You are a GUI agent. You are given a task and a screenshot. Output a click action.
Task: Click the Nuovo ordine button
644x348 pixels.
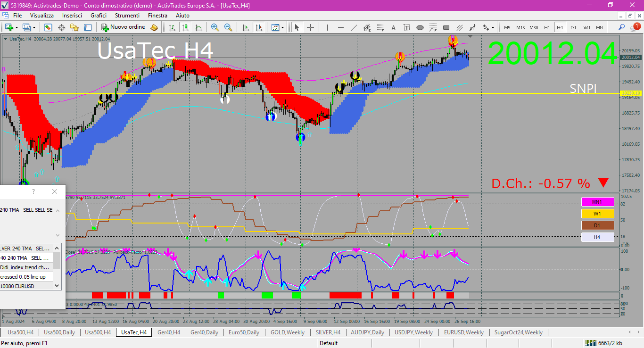(x=124, y=27)
